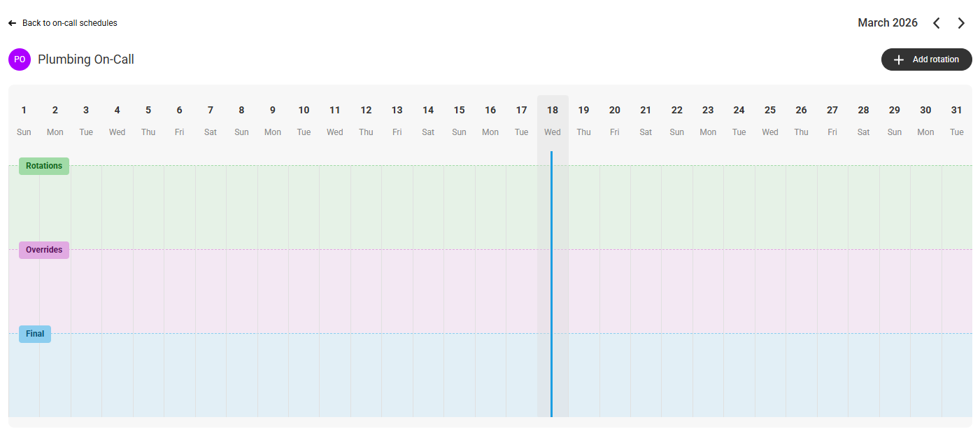Select day 6 Fri header
The image size is (980, 436).
click(180, 120)
